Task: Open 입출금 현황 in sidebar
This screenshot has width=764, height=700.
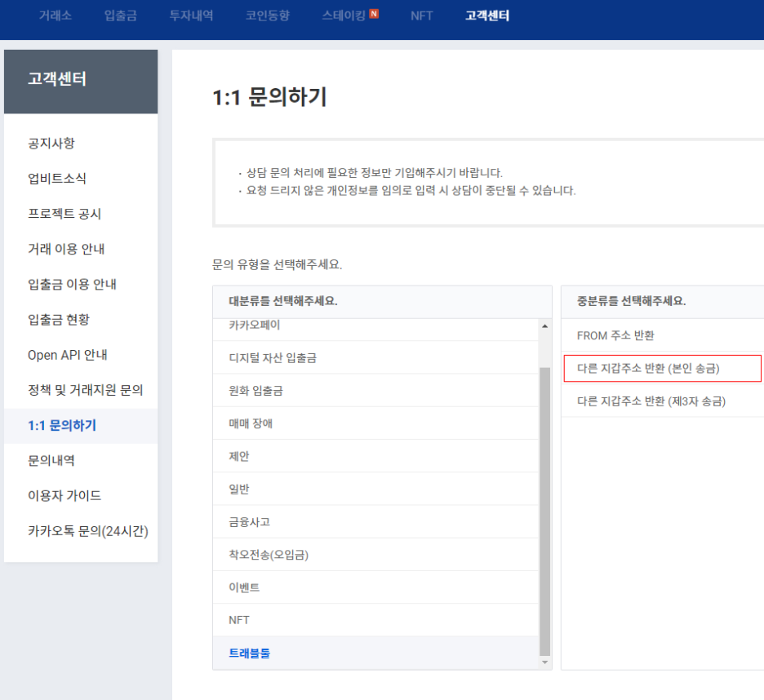Action: (x=59, y=320)
